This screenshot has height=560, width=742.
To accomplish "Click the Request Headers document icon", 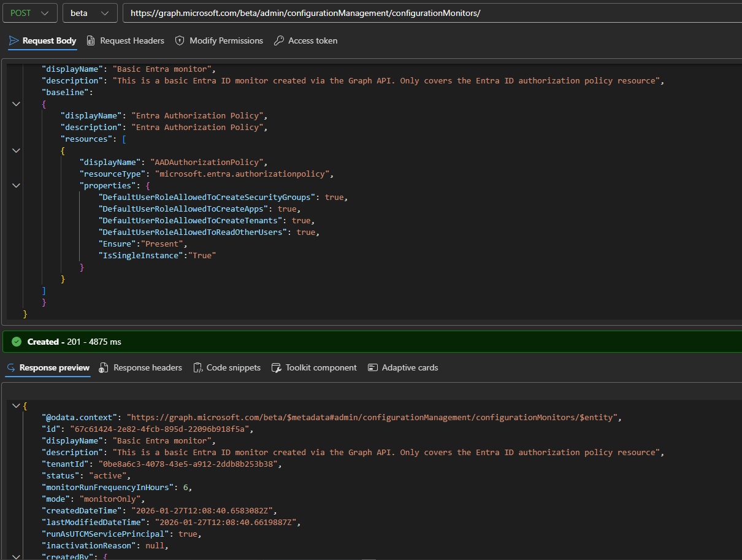I will 91,40.
